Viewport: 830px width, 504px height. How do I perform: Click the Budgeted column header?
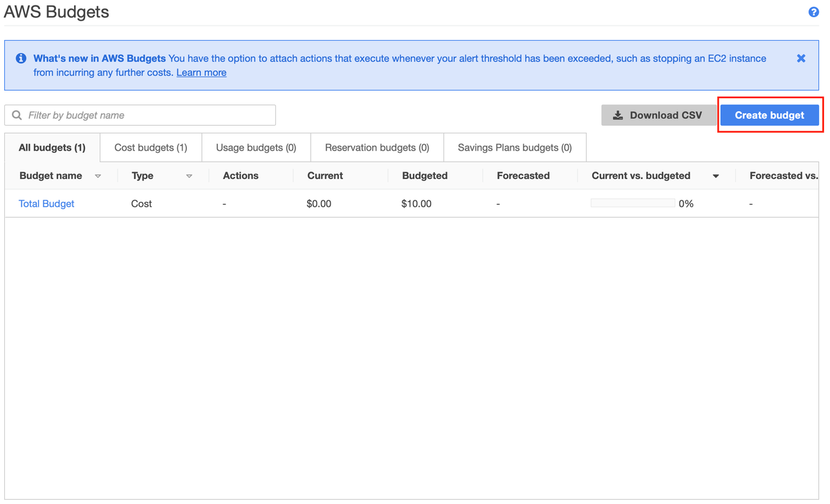pyautogui.click(x=425, y=176)
